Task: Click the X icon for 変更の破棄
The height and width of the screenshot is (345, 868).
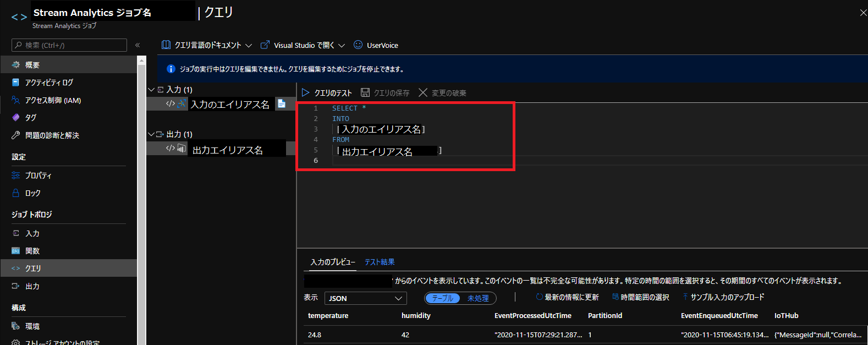Action: point(422,92)
